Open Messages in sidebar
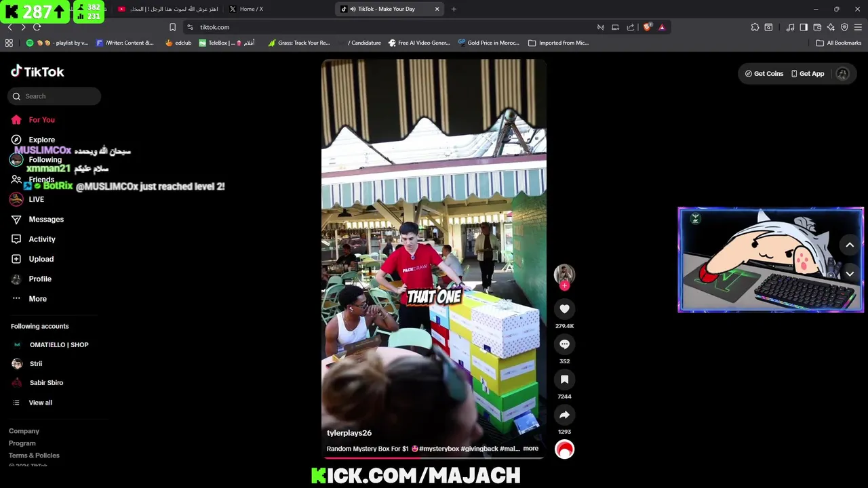868x488 pixels. pos(37,220)
